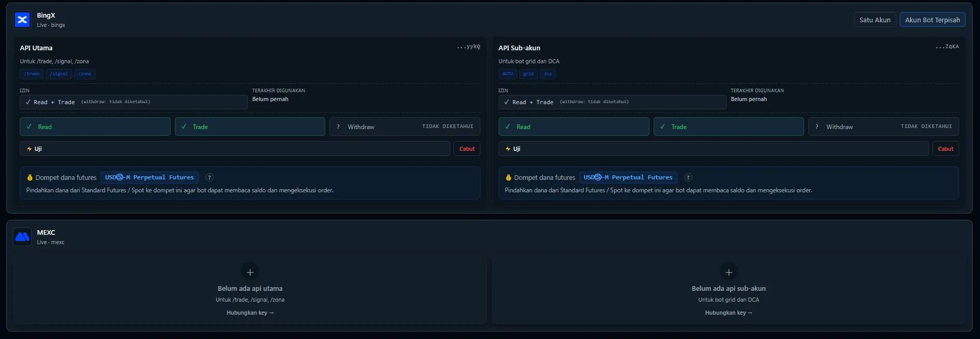The width and height of the screenshot is (980, 339).
Task: Click the Trade permission box in API Sub-akun
Action: pos(729,126)
